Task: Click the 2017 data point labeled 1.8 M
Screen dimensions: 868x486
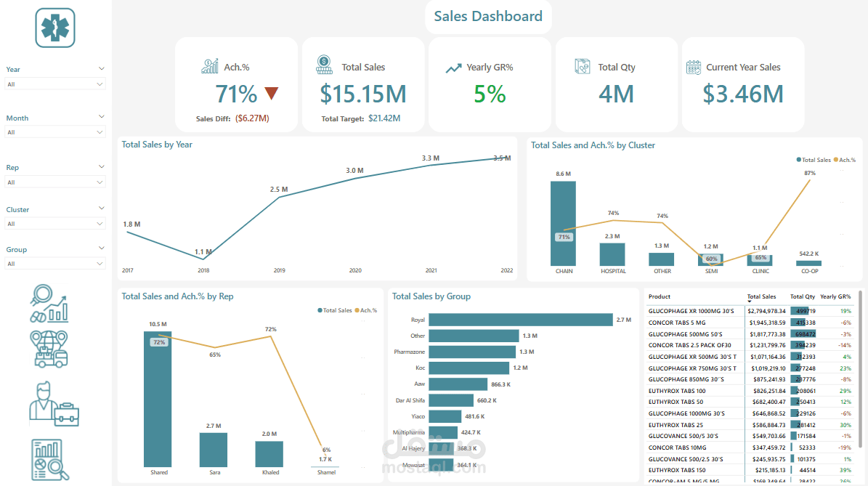Action: point(127,232)
